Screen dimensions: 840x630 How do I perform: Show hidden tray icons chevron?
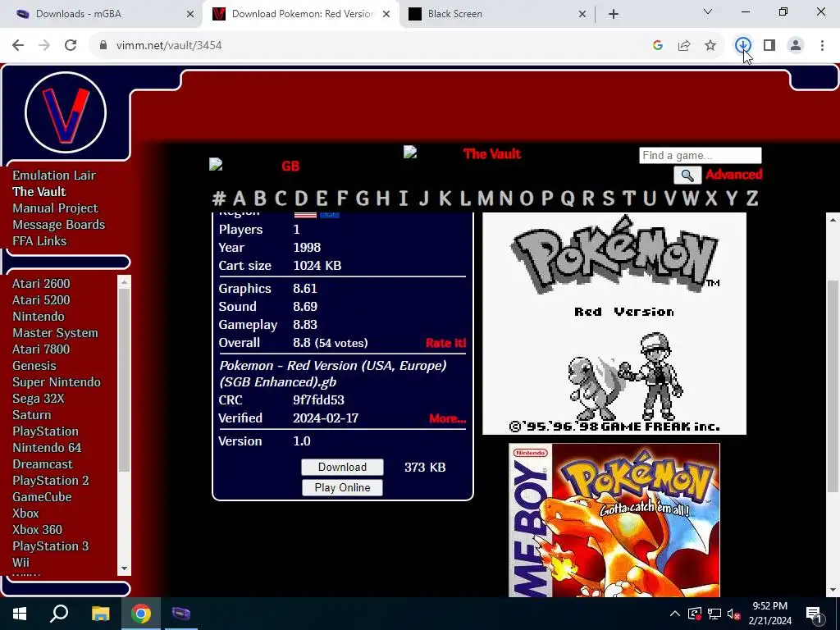675,614
